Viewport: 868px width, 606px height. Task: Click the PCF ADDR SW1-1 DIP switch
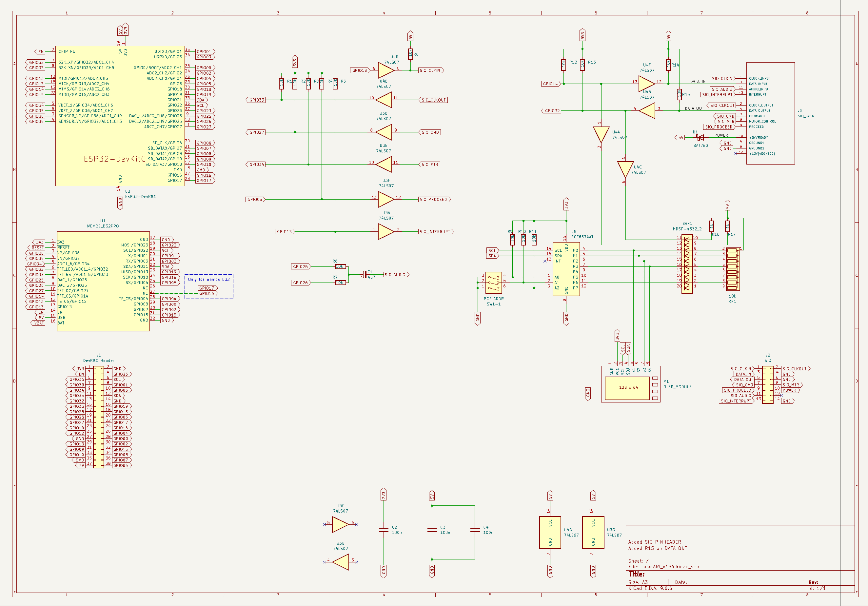tap(493, 283)
